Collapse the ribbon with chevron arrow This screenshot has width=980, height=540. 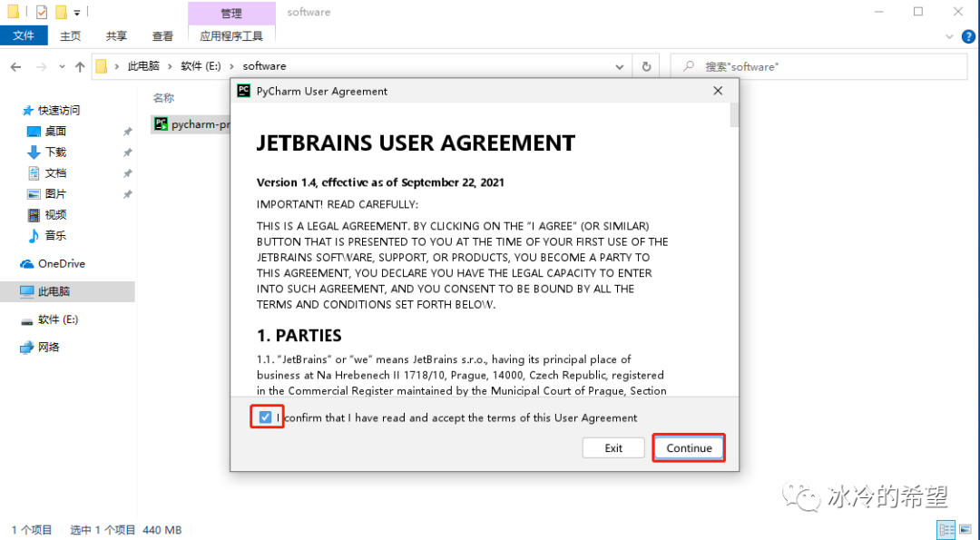(x=949, y=37)
